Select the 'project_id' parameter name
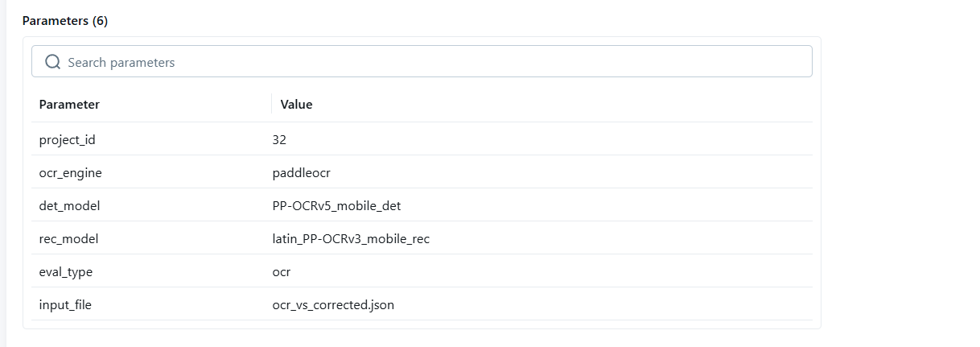 click(67, 139)
